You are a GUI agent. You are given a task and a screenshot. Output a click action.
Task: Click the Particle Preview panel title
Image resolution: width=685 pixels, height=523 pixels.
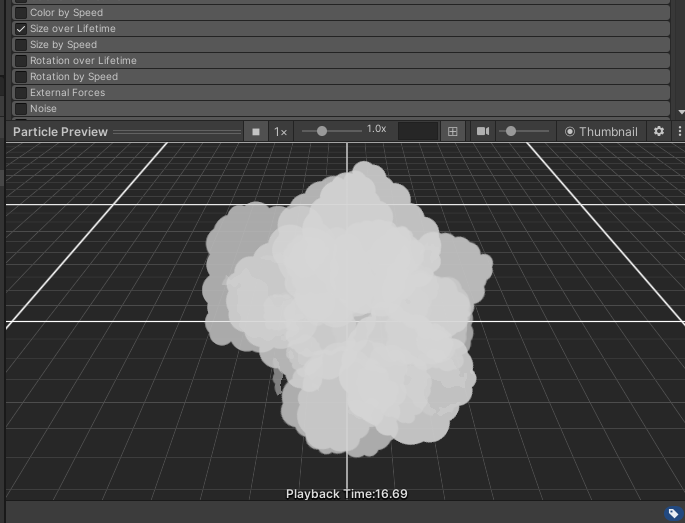coord(60,131)
